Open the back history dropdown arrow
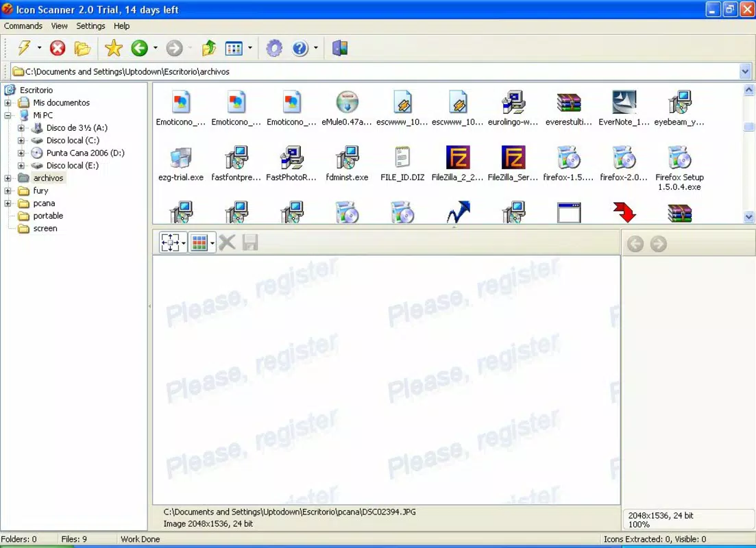The image size is (756, 548). coord(156,48)
